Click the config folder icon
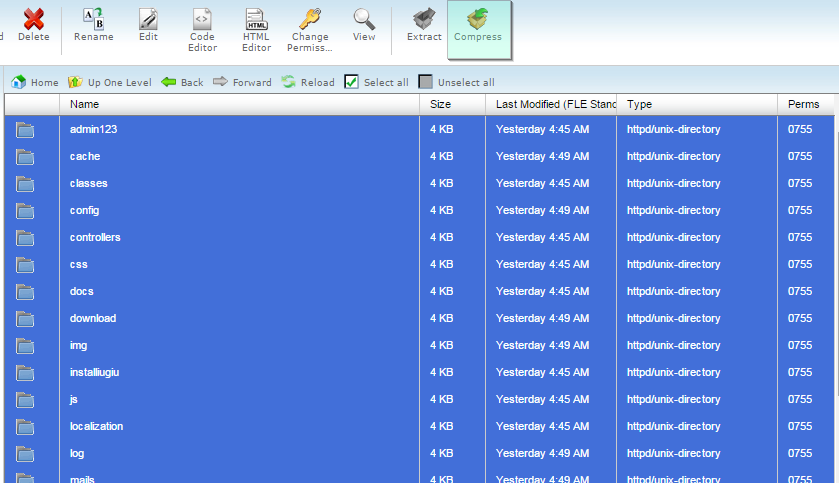This screenshot has height=483, width=839. click(25, 211)
